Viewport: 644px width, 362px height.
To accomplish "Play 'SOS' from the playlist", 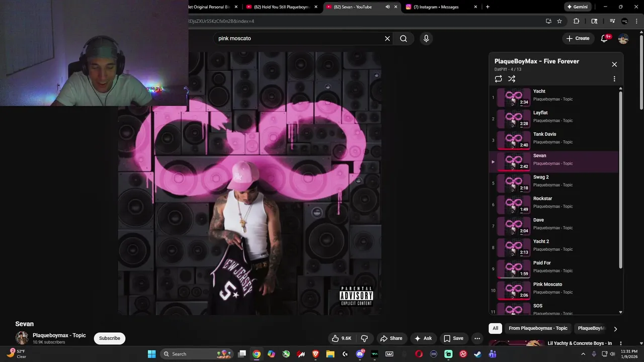I will (553, 309).
